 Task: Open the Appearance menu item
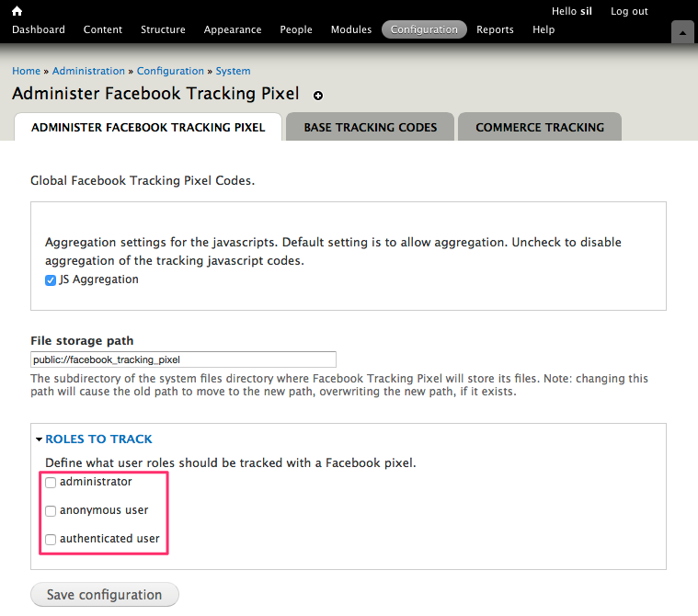(233, 29)
